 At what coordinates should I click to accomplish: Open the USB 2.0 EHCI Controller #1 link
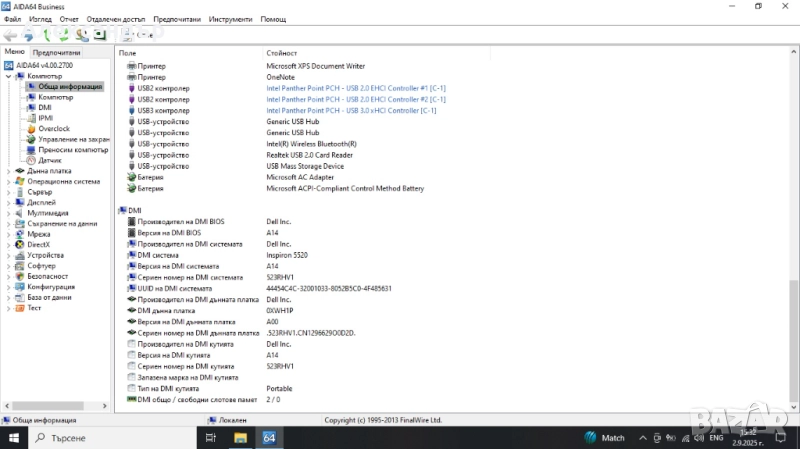pyautogui.click(x=356, y=88)
